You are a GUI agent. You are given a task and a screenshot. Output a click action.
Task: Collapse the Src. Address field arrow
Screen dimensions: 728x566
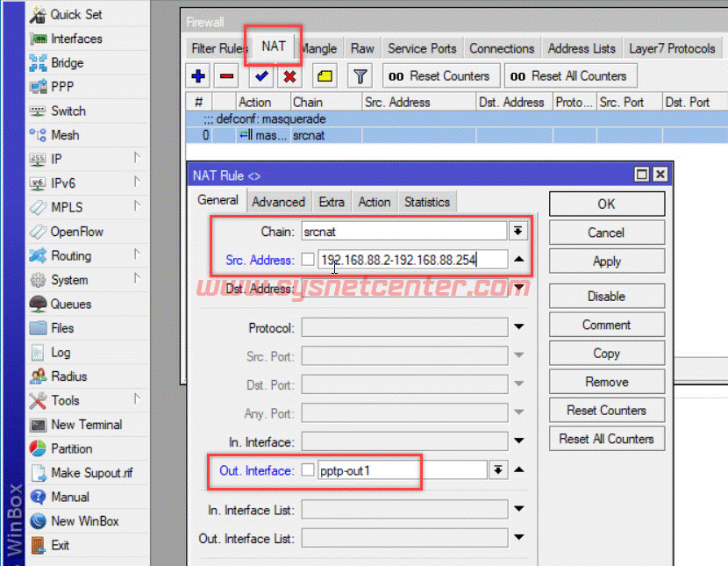pyautogui.click(x=519, y=260)
